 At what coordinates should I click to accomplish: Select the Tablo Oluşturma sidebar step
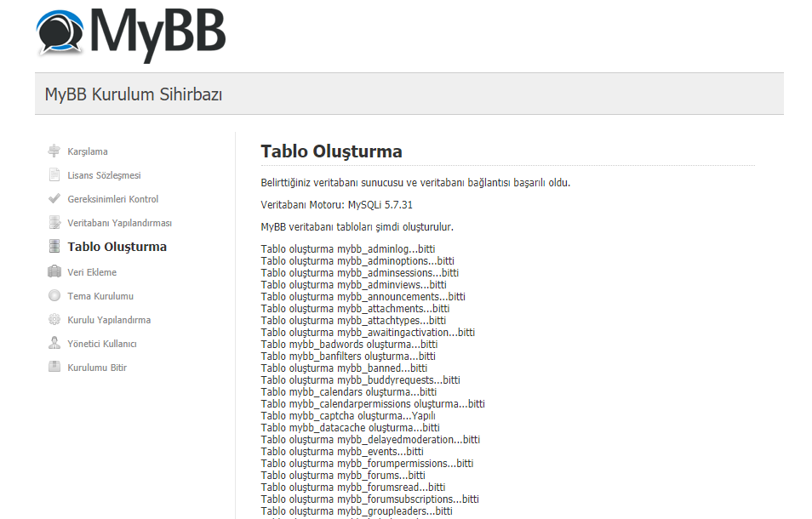(x=117, y=247)
